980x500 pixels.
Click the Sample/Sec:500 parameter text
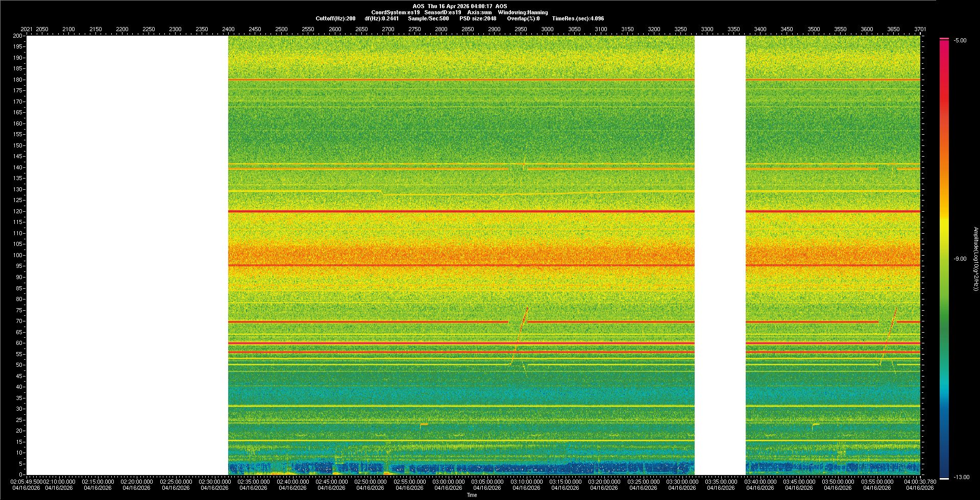[x=428, y=18]
